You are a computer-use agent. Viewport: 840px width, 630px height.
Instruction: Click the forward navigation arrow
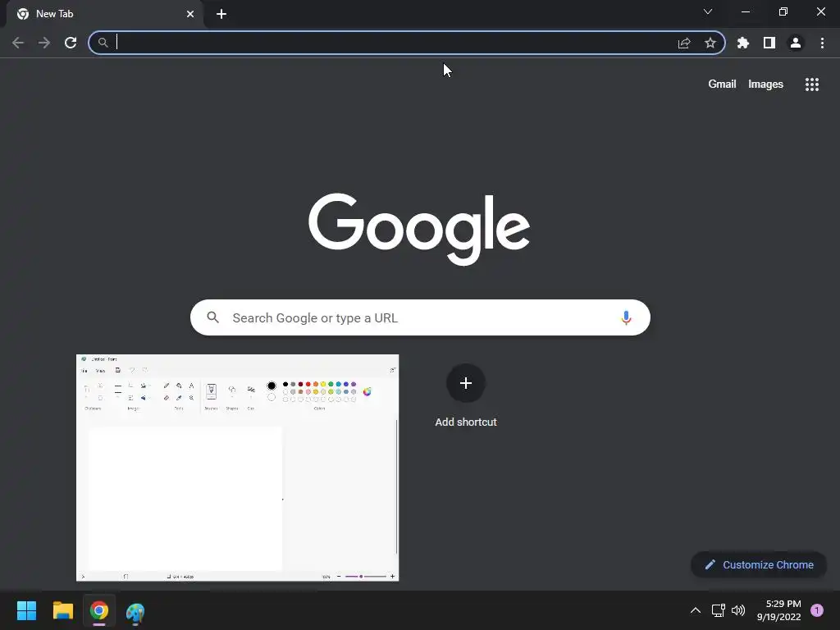(44, 43)
